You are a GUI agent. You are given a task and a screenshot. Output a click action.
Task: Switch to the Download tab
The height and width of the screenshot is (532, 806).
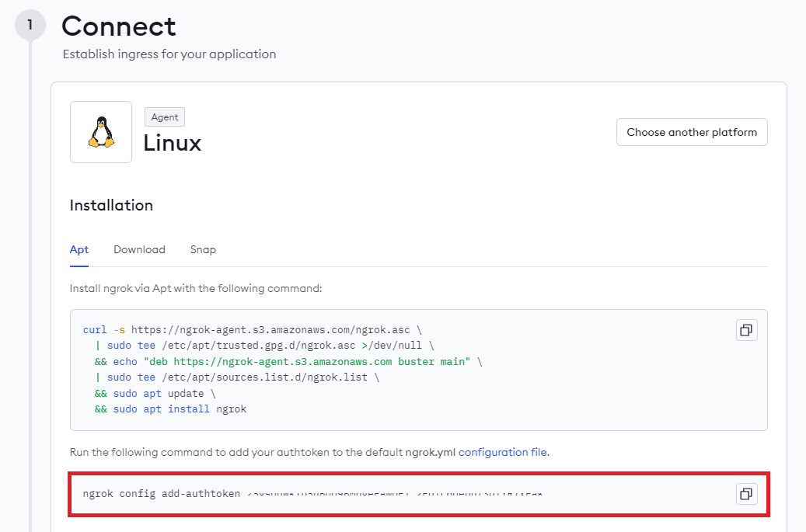139,249
